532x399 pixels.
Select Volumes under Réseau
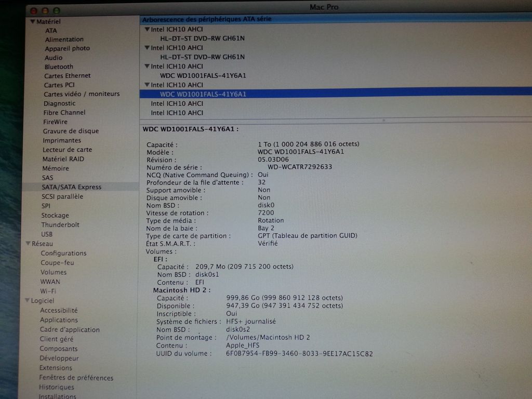tap(54, 272)
